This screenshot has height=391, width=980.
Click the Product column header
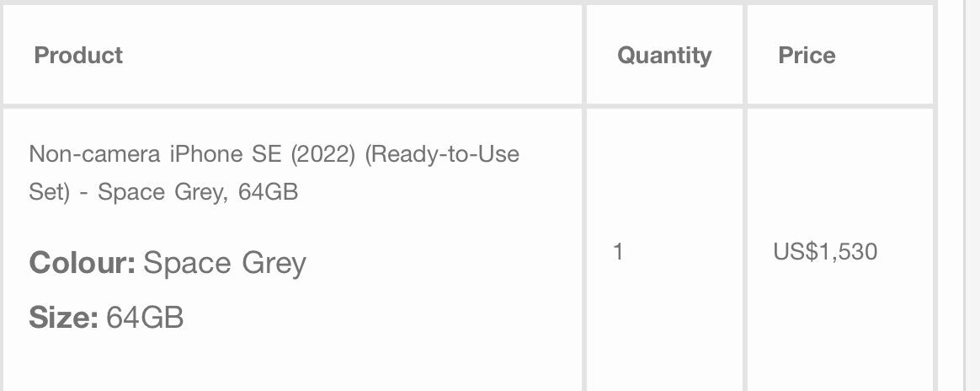(78, 55)
